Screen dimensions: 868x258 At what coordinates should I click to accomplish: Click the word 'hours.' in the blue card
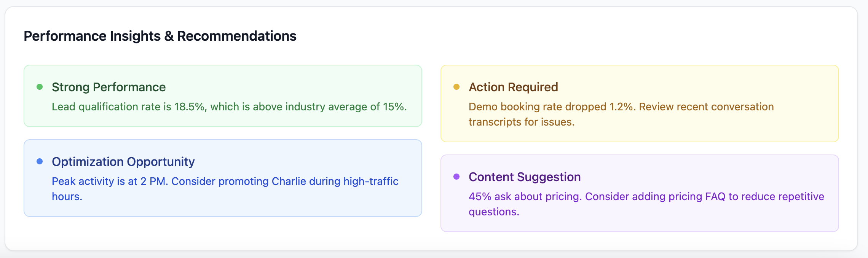click(x=67, y=197)
